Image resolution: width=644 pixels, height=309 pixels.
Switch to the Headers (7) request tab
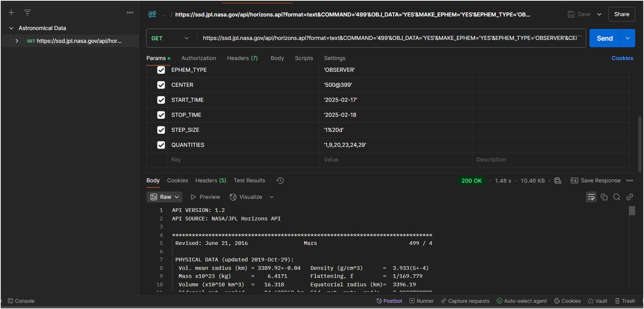pyautogui.click(x=242, y=58)
